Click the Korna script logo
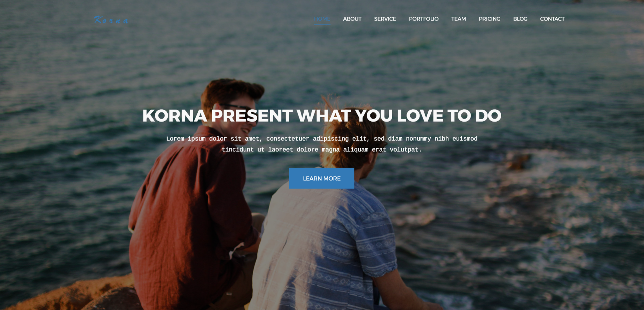644x310 pixels. pos(111,20)
